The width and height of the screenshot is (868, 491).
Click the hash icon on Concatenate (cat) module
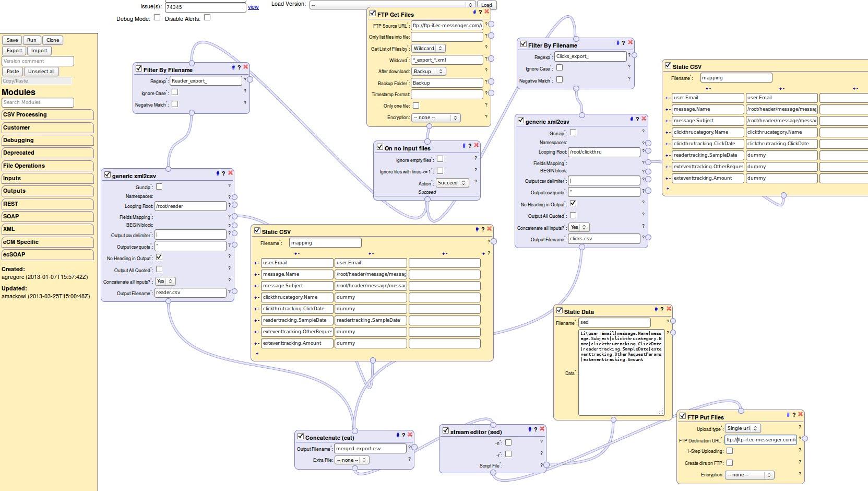pos(397,435)
